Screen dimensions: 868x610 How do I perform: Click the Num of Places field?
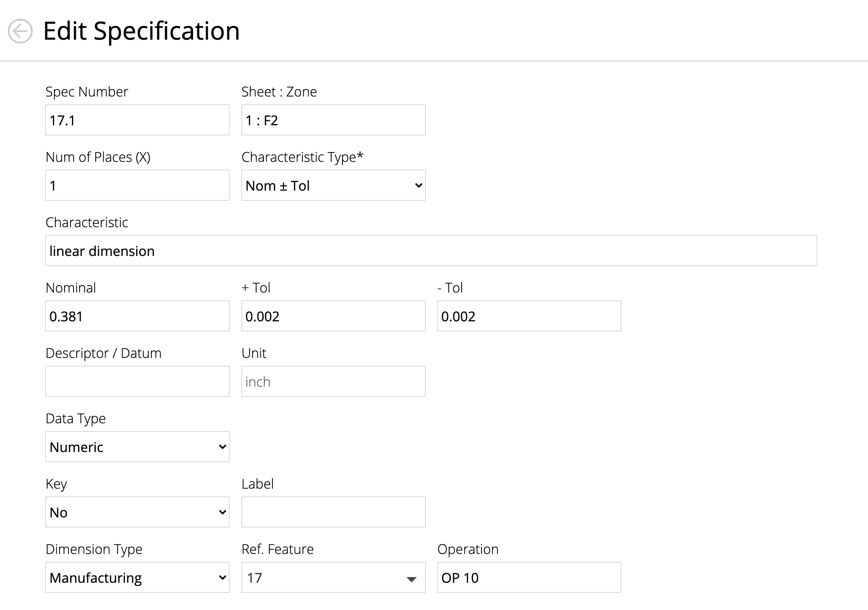click(137, 186)
